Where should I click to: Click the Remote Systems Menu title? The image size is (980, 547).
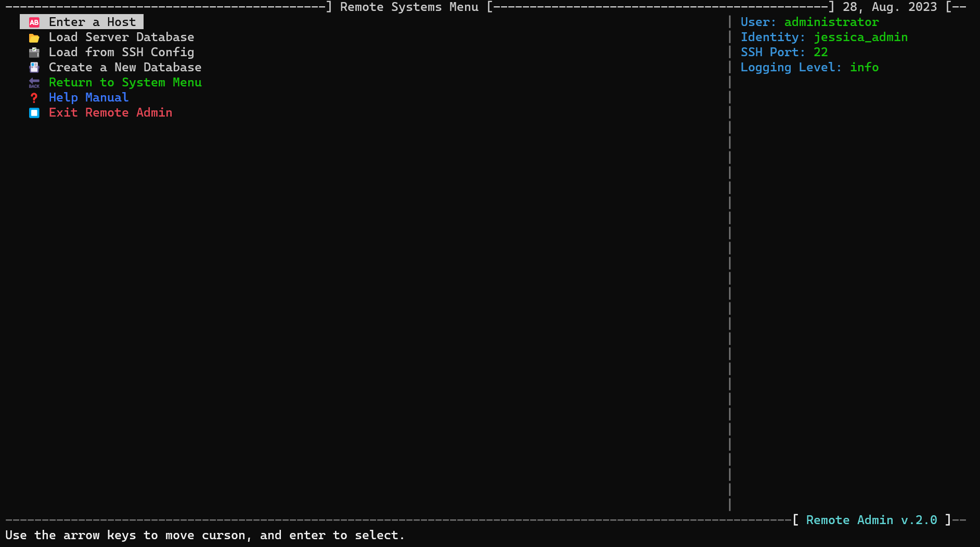tap(409, 7)
